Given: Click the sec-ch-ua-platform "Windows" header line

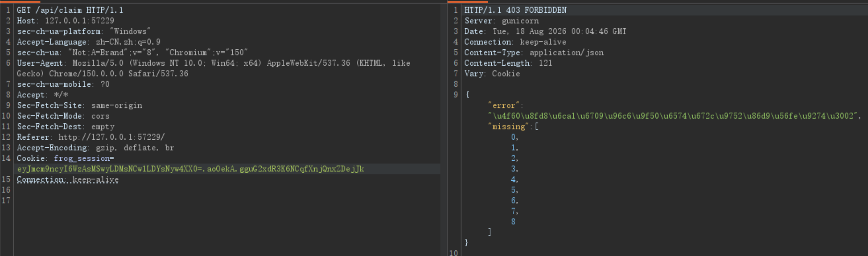Looking at the screenshot, I should (x=84, y=31).
